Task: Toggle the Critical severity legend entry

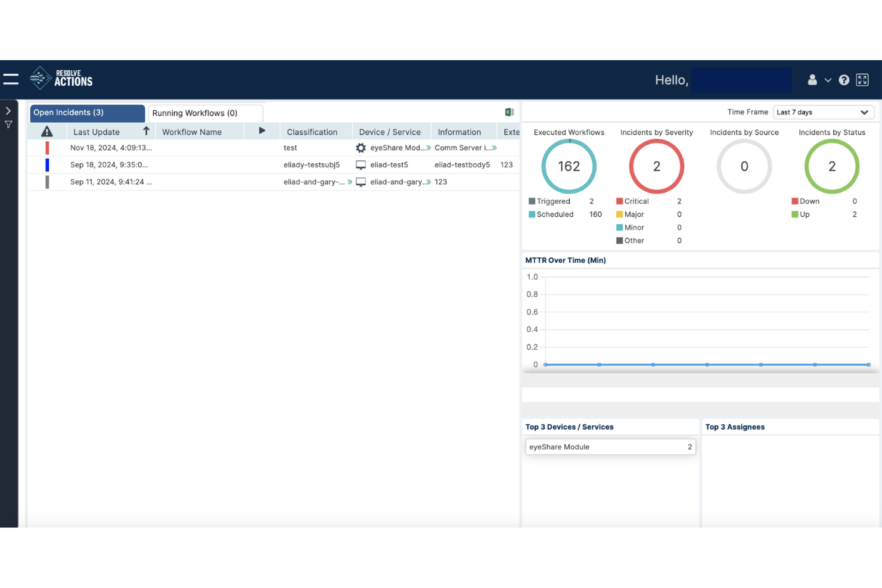Action: pos(633,201)
